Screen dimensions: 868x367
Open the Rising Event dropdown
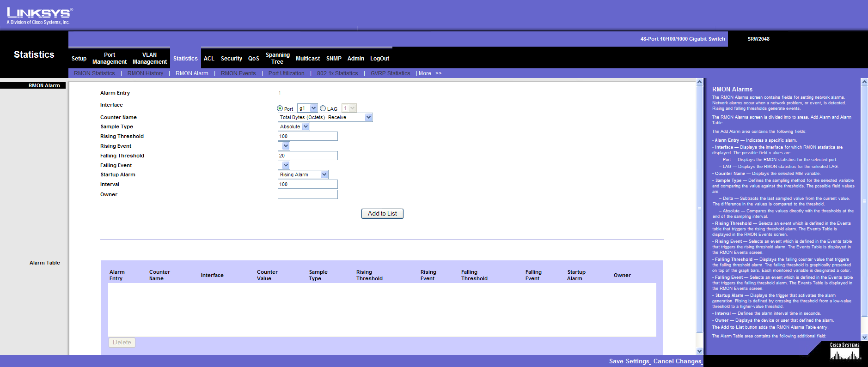pyautogui.click(x=286, y=146)
